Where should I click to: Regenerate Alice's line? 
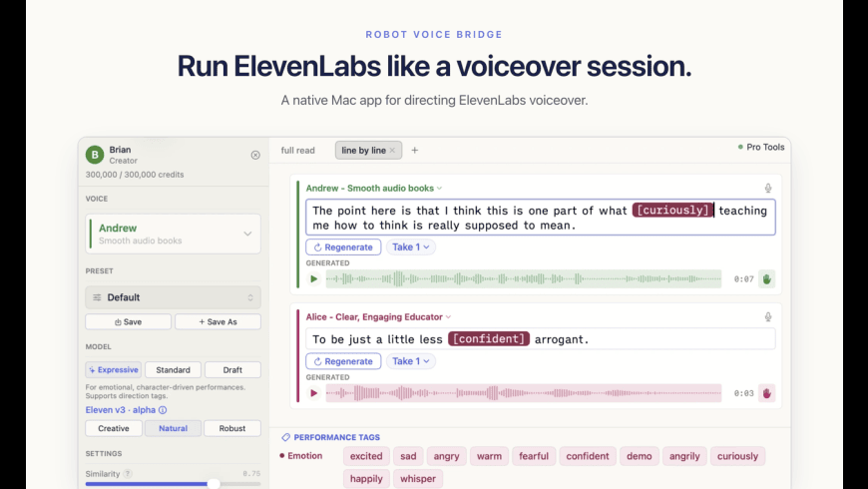343,361
